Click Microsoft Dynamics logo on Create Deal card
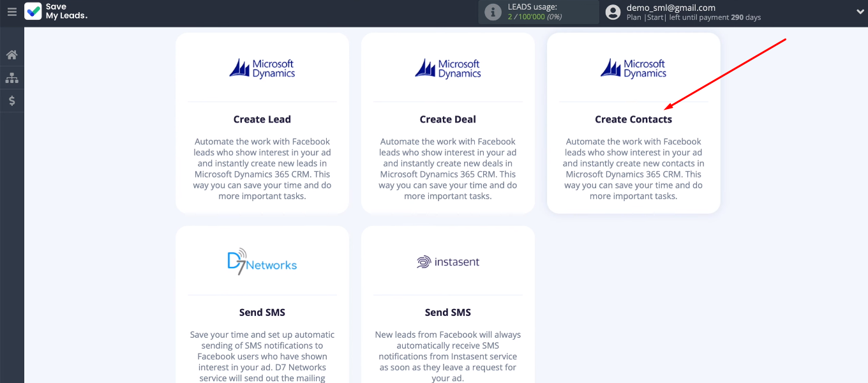The image size is (868, 383). coord(448,68)
